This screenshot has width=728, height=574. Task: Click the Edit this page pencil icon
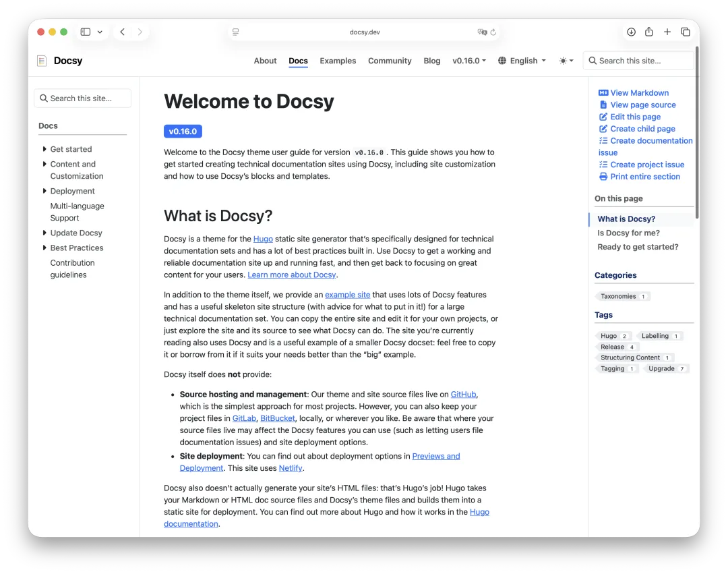(603, 117)
